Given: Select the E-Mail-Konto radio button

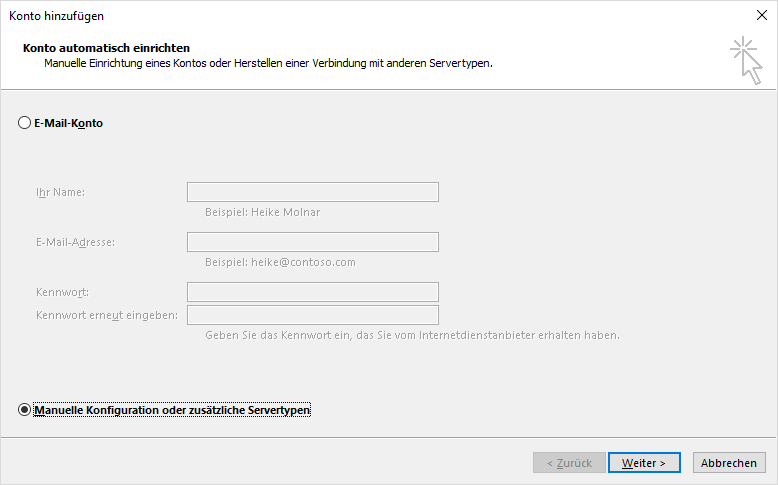Looking at the screenshot, I should point(24,123).
